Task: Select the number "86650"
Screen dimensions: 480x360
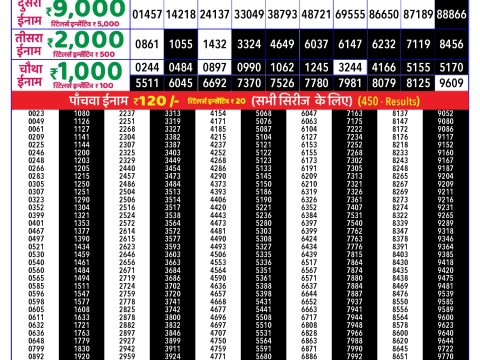Action: coord(384,14)
